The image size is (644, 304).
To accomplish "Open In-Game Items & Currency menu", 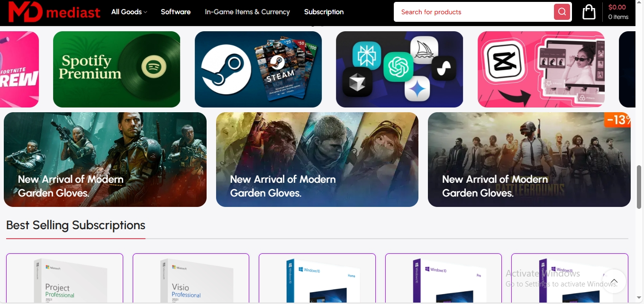I will pos(247,12).
